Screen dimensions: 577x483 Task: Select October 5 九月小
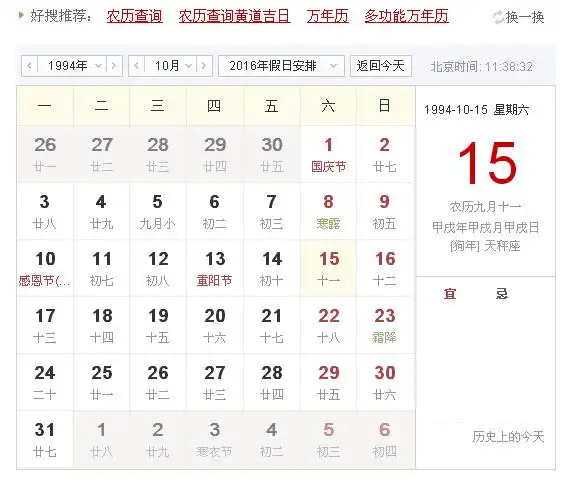click(158, 212)
